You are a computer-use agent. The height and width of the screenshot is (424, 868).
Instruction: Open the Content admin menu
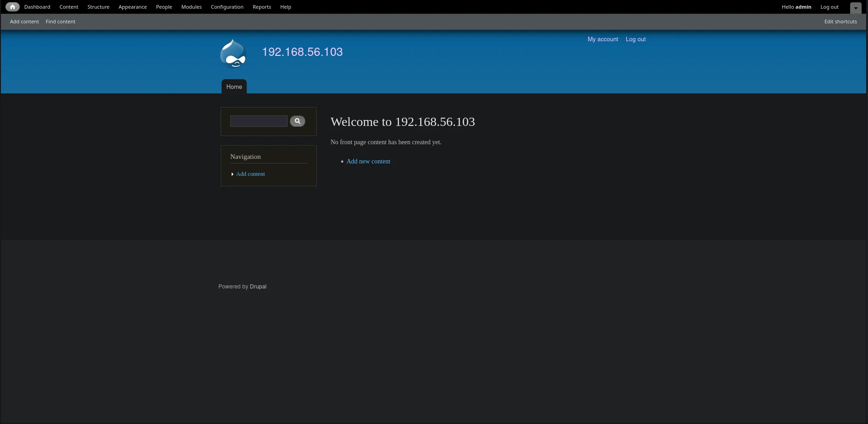coord(69,7)
